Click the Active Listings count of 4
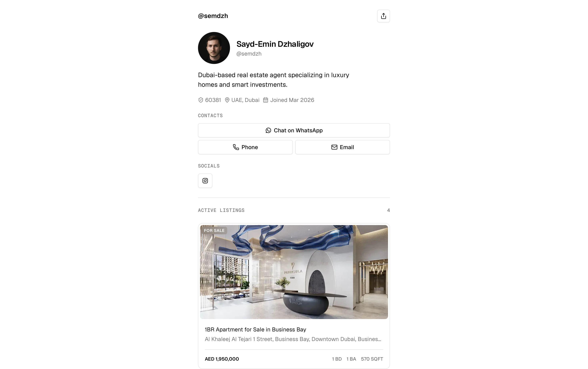 388,210
